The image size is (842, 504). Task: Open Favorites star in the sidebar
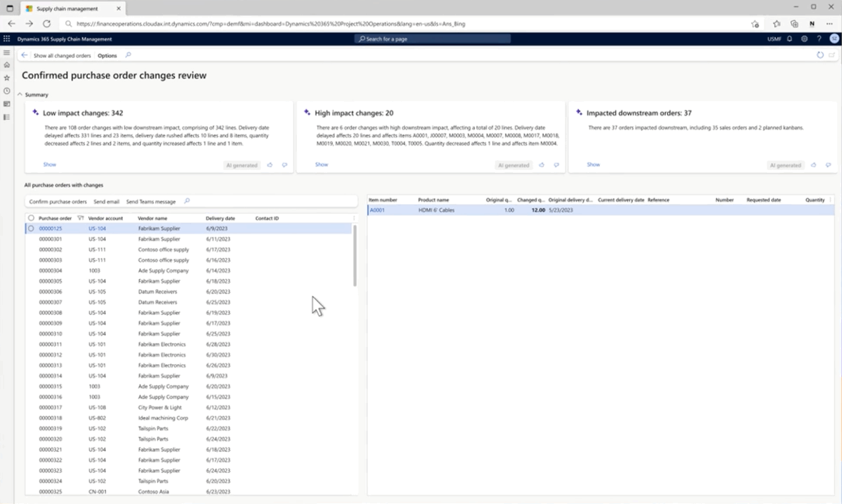(x=7, y=78)
